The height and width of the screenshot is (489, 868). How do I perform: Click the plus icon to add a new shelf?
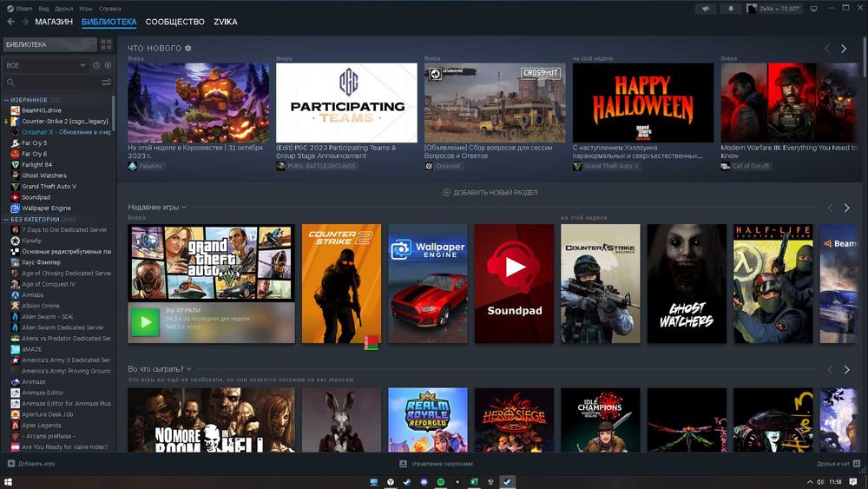coord(446,192)
